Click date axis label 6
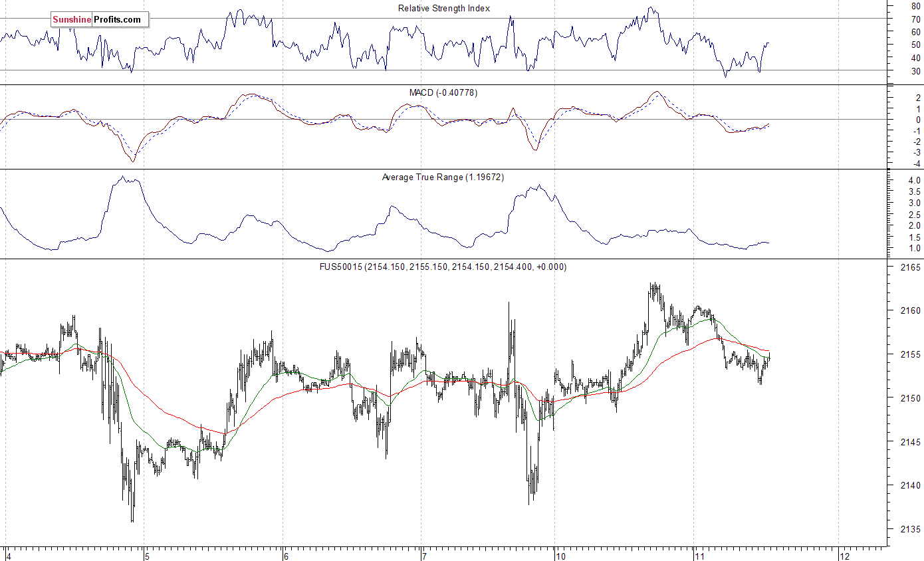This screenshot has height=561, width=924. (285, 556)
